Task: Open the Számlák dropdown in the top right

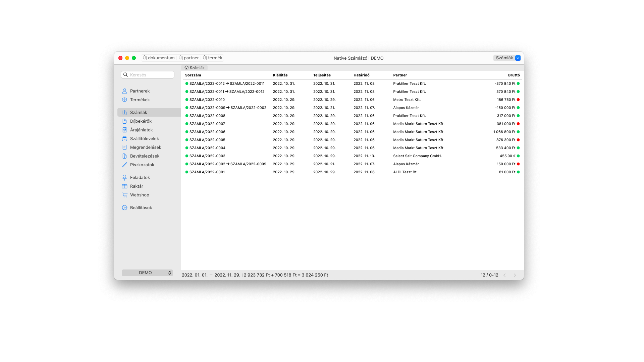Action: [518, 58]
